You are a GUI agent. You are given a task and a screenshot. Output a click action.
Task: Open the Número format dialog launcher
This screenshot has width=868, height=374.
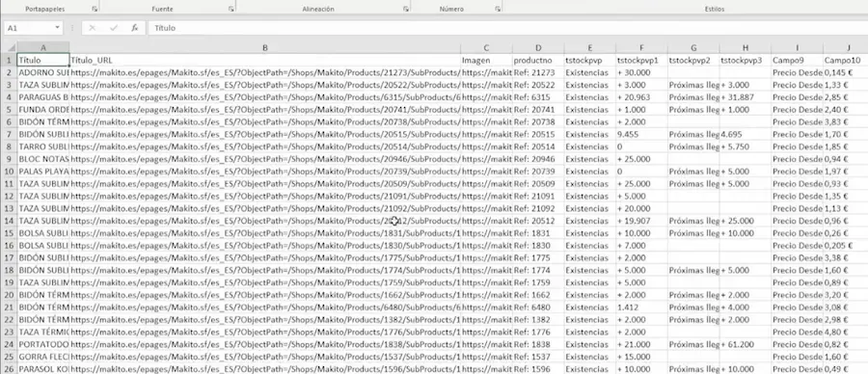point(498,10)
